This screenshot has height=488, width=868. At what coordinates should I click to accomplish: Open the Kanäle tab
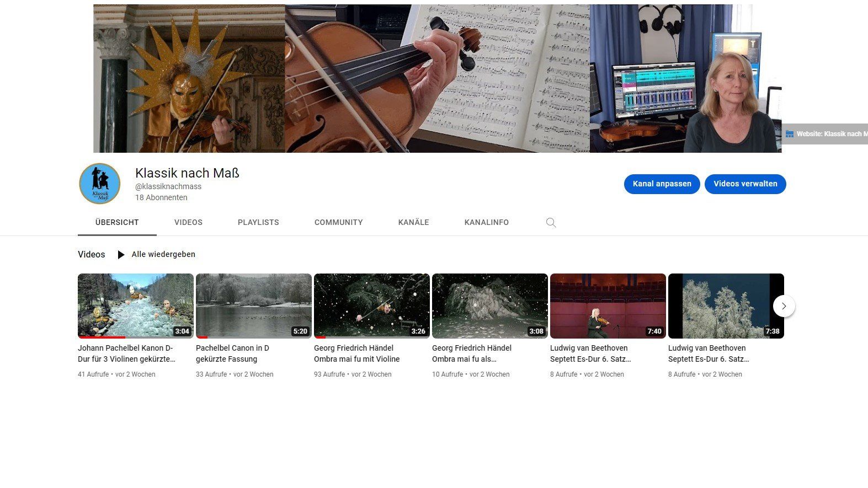tap(414, 222)
